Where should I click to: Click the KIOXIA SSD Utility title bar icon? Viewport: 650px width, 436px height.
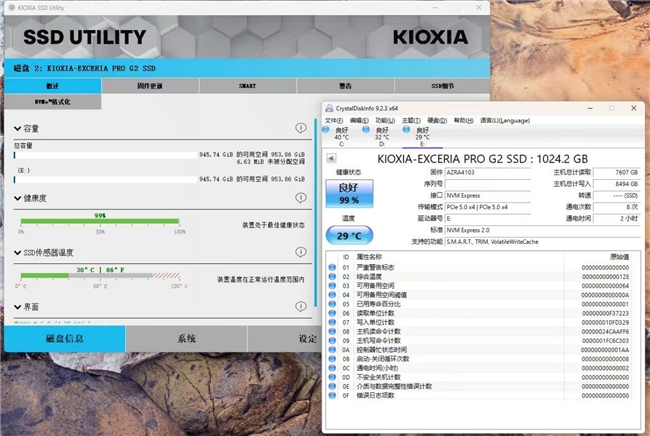(x=12, y=7)
